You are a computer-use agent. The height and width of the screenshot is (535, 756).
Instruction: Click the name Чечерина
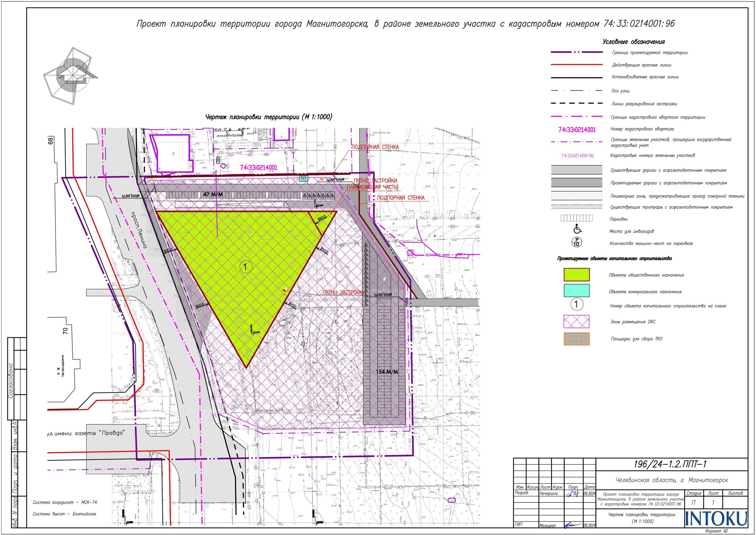(x=549, y=493)
